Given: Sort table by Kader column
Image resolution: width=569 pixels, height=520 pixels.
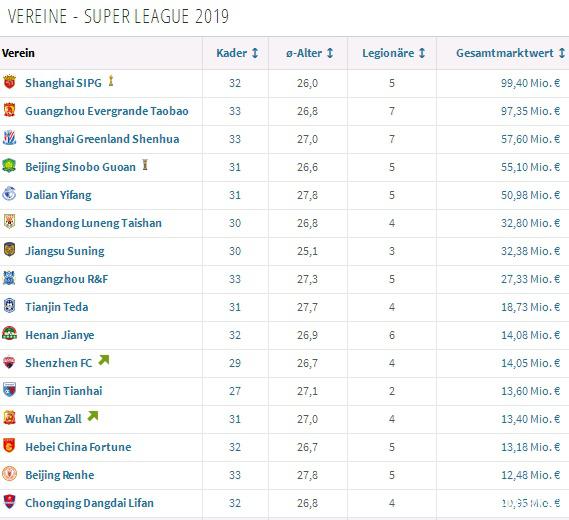Looking at the screenshot, I should click(237, 53).
